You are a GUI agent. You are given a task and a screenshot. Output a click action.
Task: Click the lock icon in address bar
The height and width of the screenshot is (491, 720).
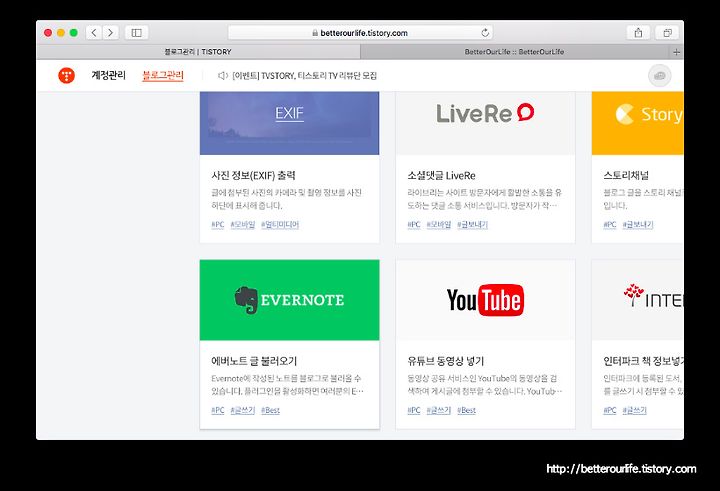[315, 33]
